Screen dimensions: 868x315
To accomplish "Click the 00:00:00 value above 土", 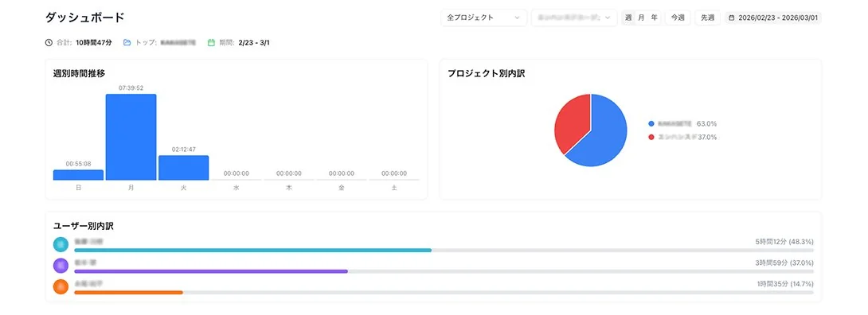I will click(394, 173).
